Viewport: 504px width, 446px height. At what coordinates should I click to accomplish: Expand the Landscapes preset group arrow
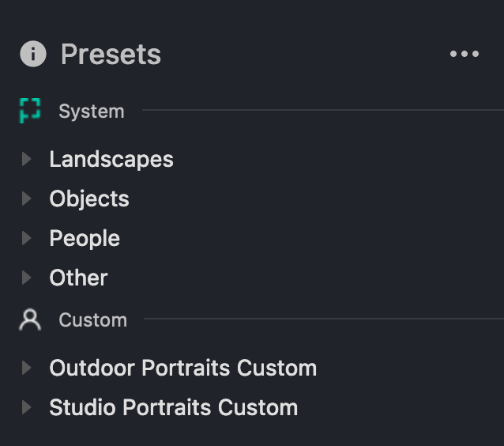(x=27, y=159)
